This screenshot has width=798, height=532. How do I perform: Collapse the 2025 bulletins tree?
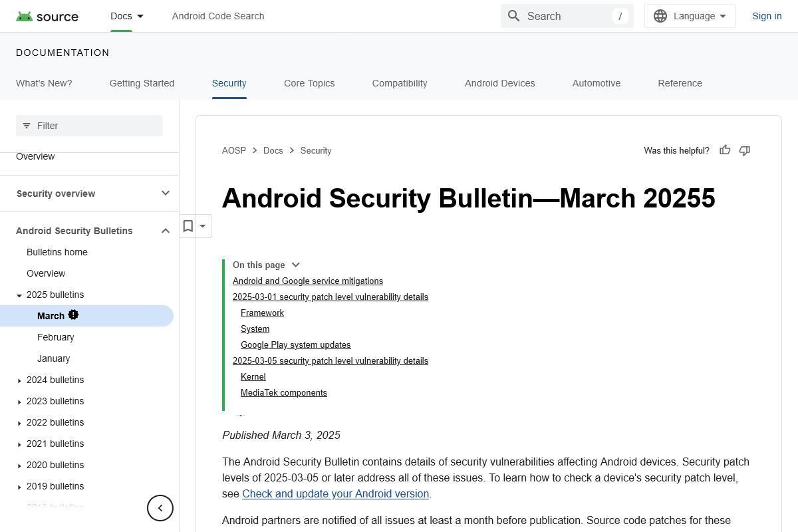pyautogui.click(x=19, y=295)
